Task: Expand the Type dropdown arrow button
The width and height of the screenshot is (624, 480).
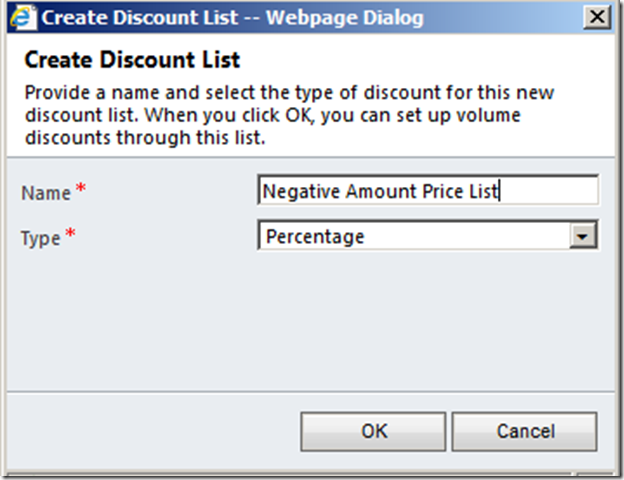Action: click(583, 236)
